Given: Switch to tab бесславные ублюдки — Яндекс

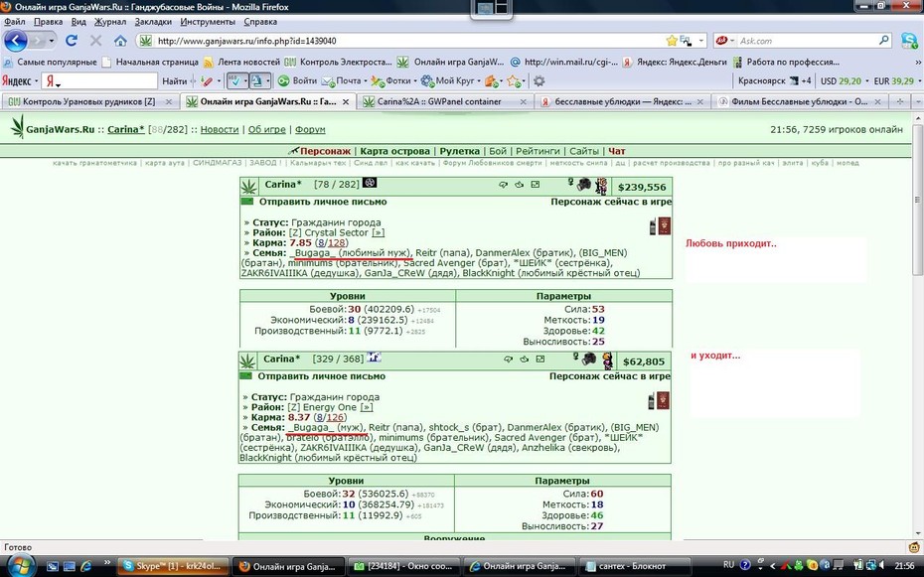Looking at the screenshot, I should [x=622, y=102].
